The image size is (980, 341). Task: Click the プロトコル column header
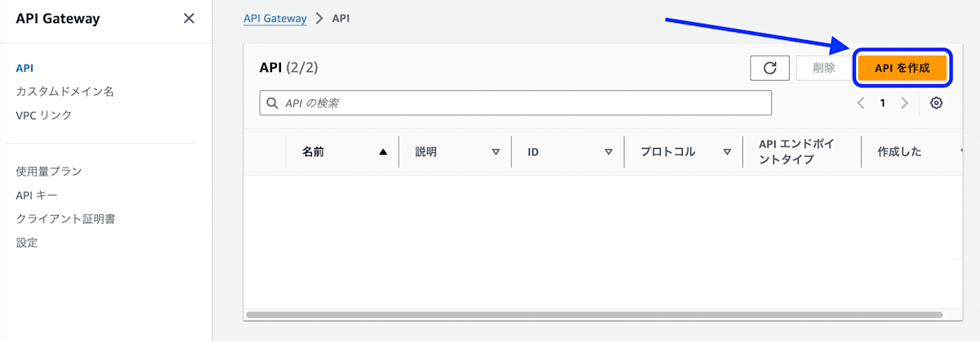[x=668, y=152]
